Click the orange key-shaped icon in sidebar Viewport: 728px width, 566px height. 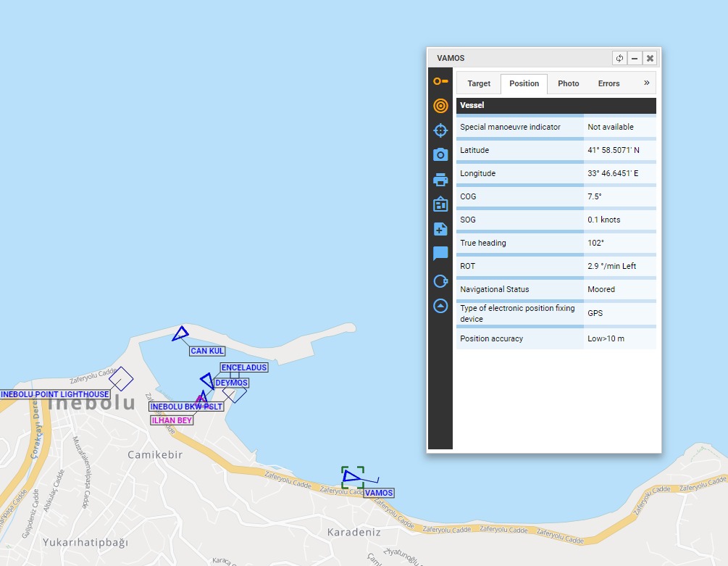440,81
